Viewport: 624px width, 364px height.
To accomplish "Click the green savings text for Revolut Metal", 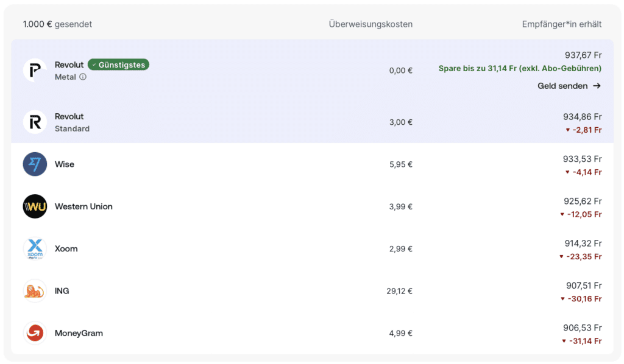I will [520, 69].
